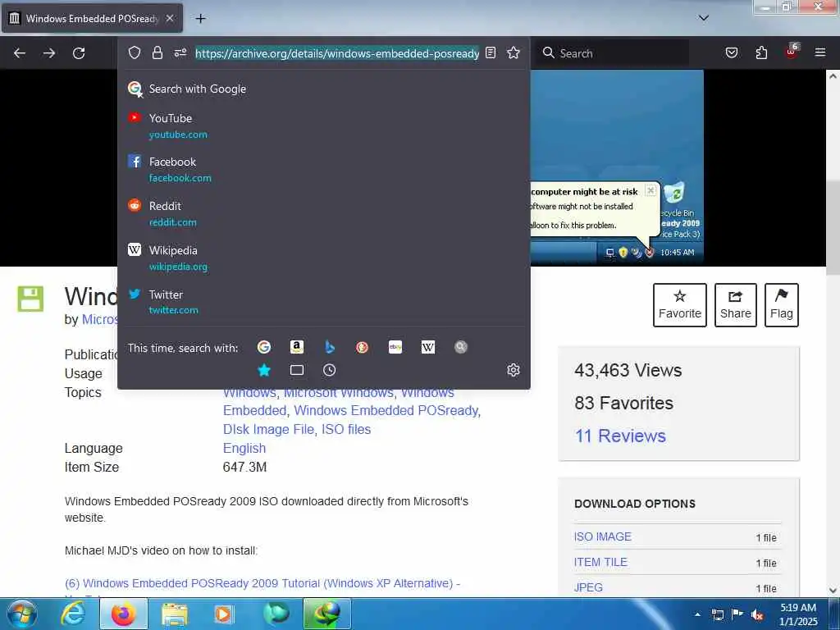Save page to Pocket icon
Image resolution: width=840 pixels, height=630 pixels.
(x=732, y=52)
